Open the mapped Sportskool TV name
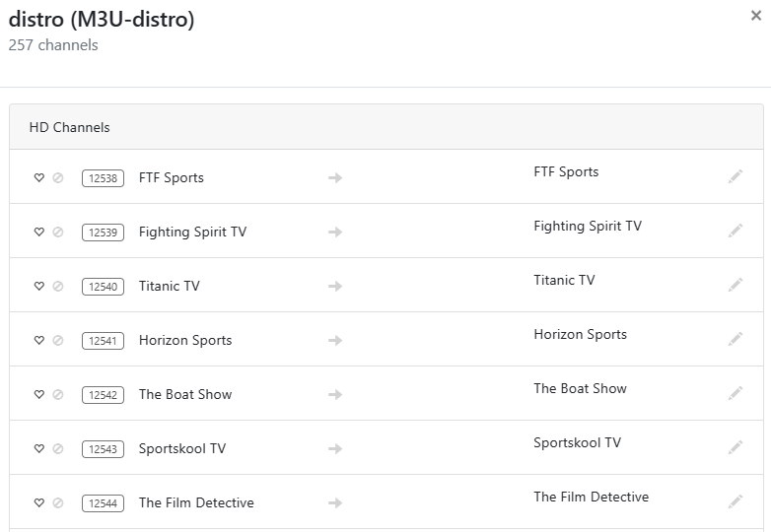This screenshot has height=532, width=771. point(577,443)
